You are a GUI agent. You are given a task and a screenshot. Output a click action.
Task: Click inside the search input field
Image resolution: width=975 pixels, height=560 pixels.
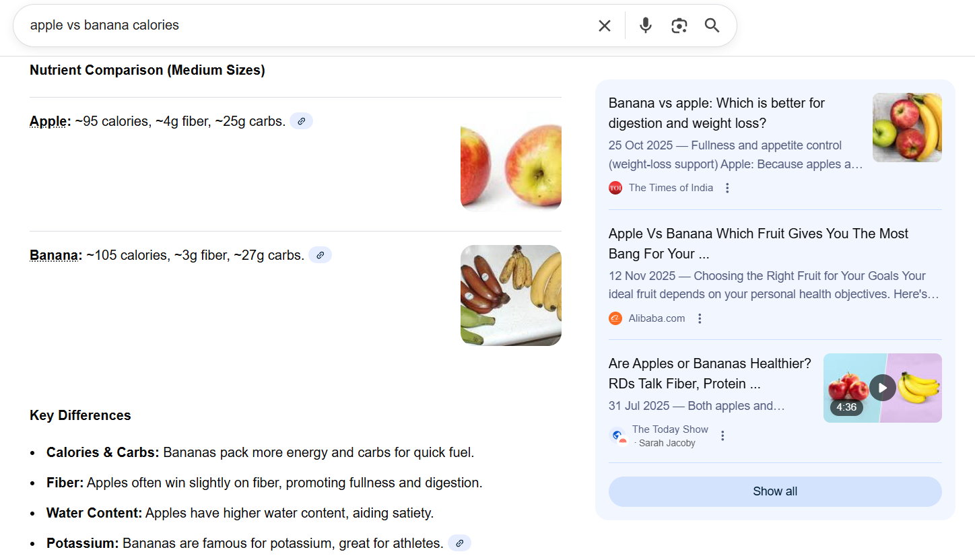pyautogui.click(x=269, y=25)
